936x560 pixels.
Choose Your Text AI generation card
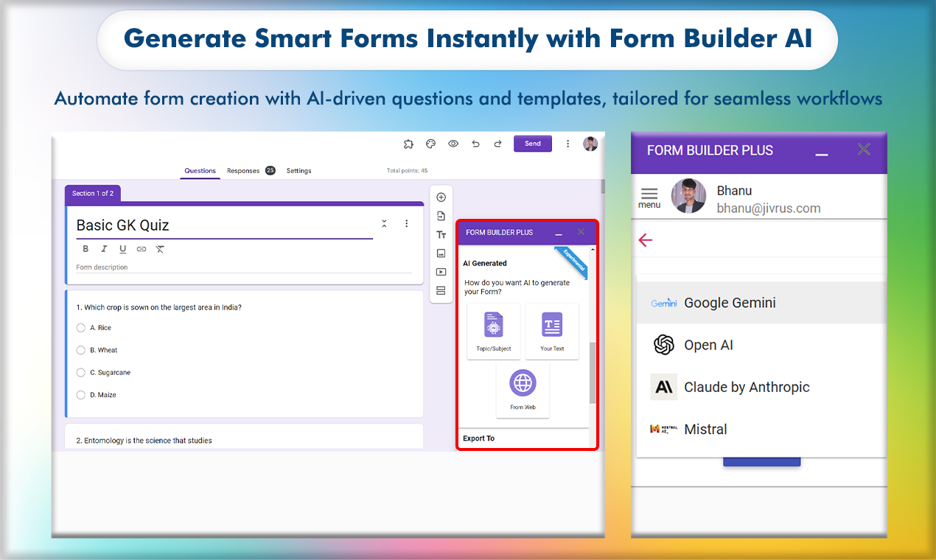click(x=552, y=332)
